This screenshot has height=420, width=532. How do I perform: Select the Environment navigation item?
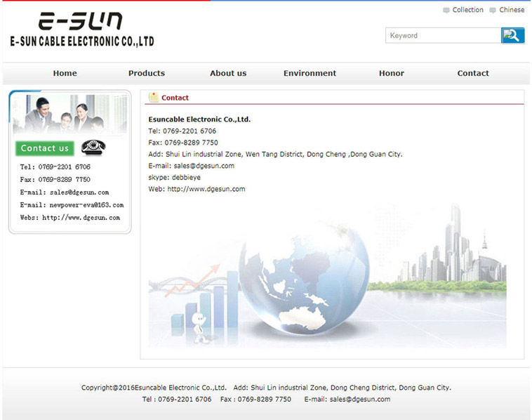click(x=310, y=73)
